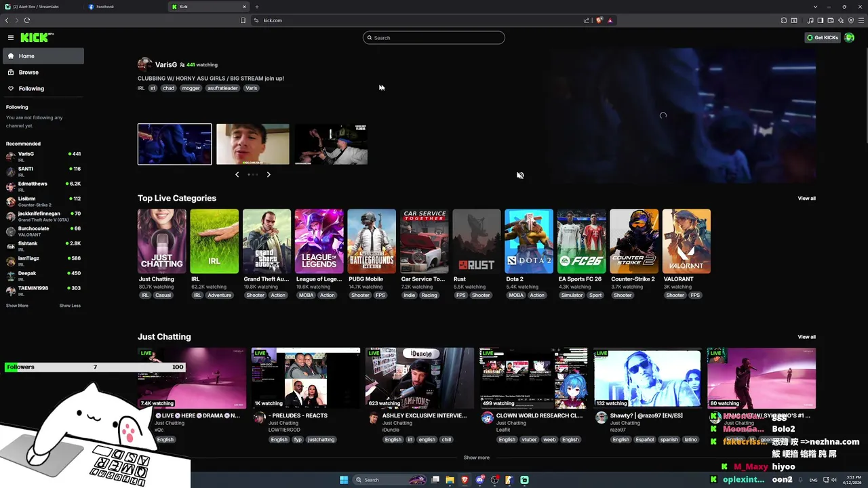Open the League of Legends category card

tap(319, 241)
